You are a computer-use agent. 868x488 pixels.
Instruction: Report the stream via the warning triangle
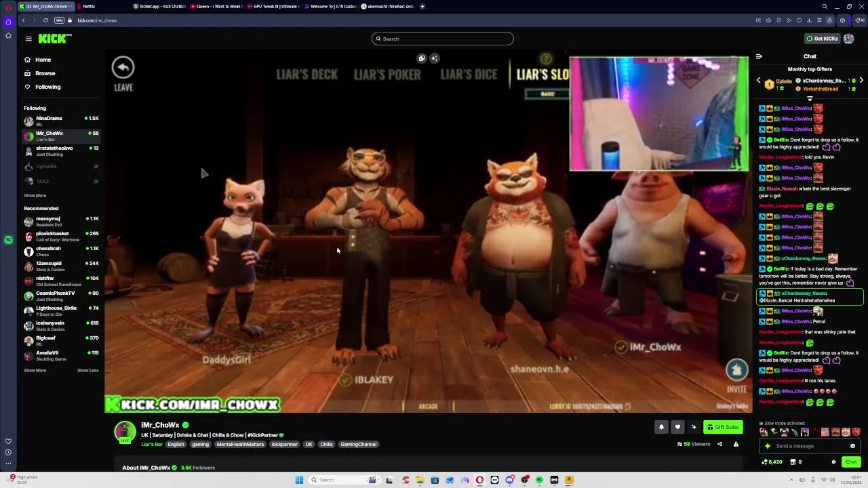(x=736, y=444)
